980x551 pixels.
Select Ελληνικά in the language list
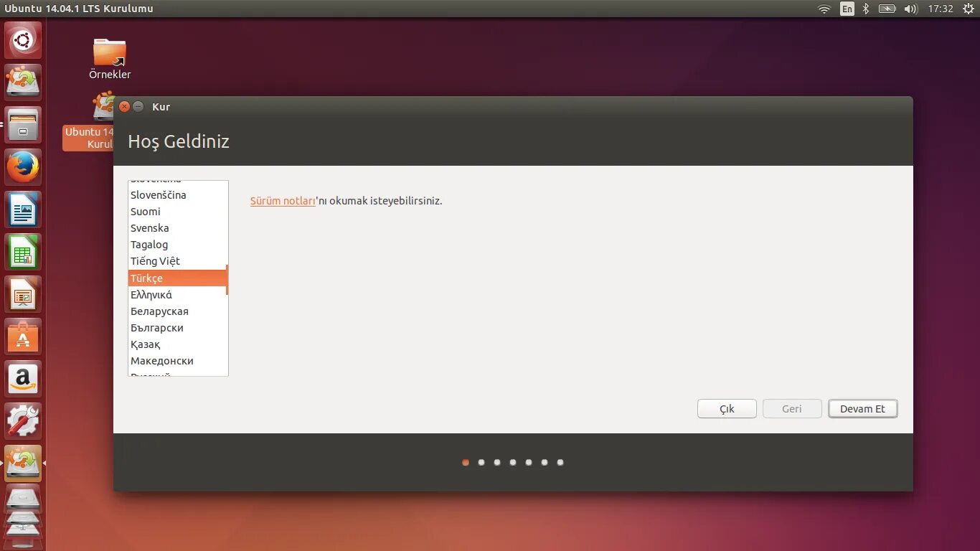tap(177, 295)
